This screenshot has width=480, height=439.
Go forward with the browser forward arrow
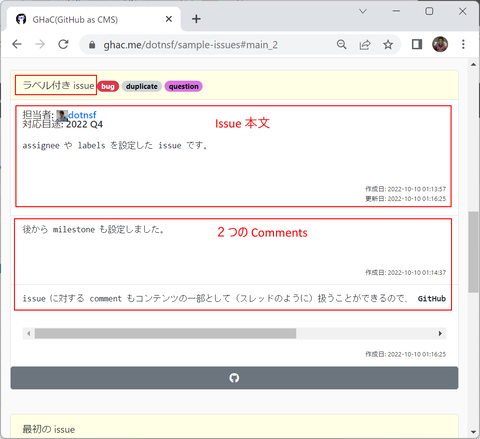(40, 44)
